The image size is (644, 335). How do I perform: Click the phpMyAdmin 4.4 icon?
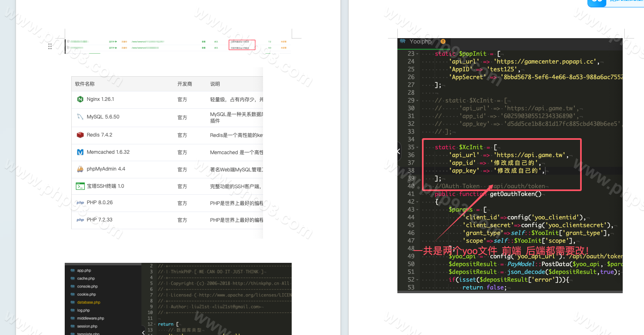coord(80,169)
